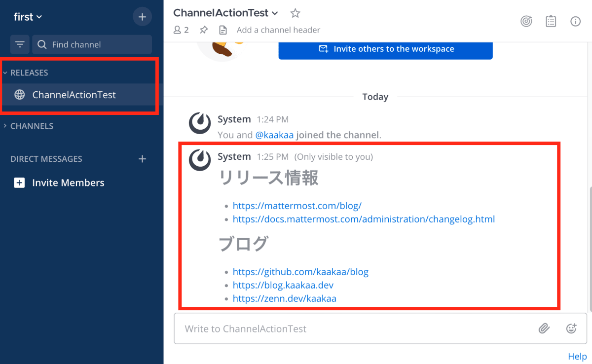The height and width of the screenshot is (364, 592).
Task: Click the ブログ heading text
Action: 244,244
